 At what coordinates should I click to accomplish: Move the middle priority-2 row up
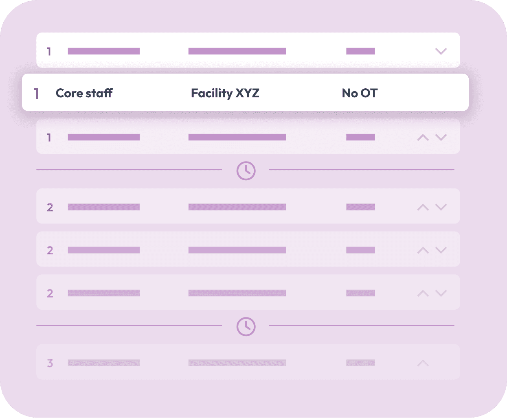[423, 250]
